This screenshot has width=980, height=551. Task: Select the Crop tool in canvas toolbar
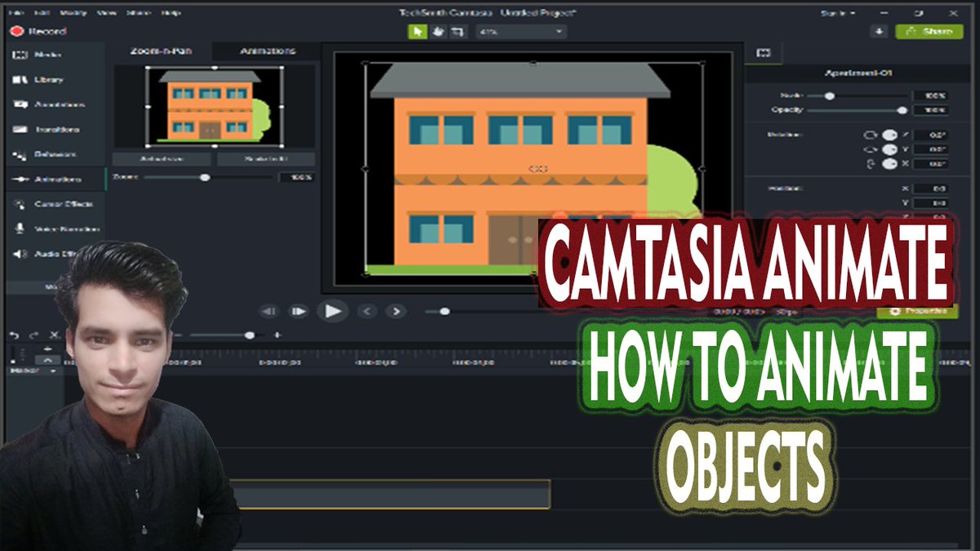pyautogui.click(x=459, y=31)
